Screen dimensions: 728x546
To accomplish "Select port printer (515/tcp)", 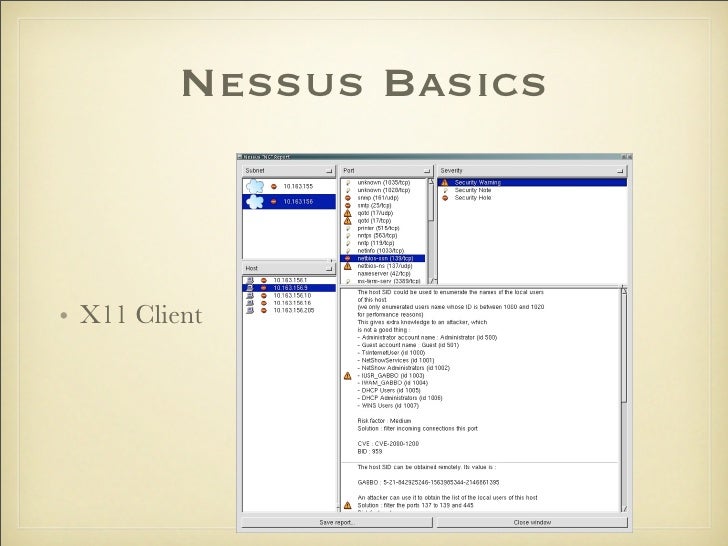I will [x=383, y=228].
